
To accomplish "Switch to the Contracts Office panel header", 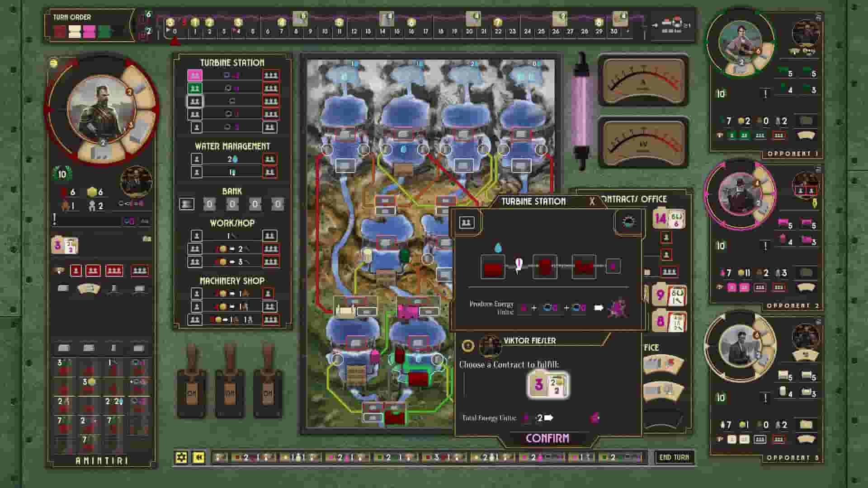I will pos(635,199).
